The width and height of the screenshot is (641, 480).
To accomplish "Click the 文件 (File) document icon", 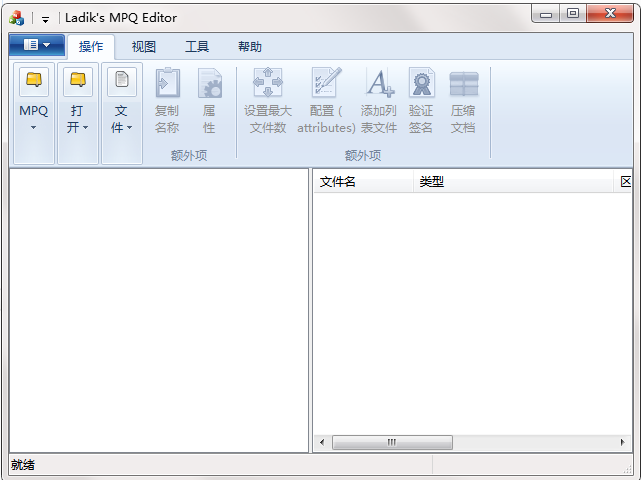I will pos(122,80).
